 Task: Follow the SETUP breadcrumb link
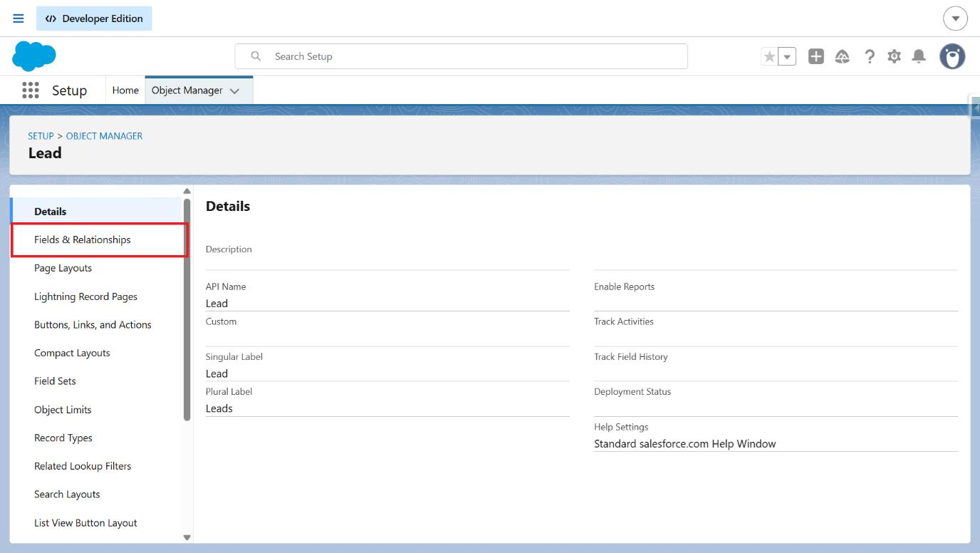[x=41, y=136]
